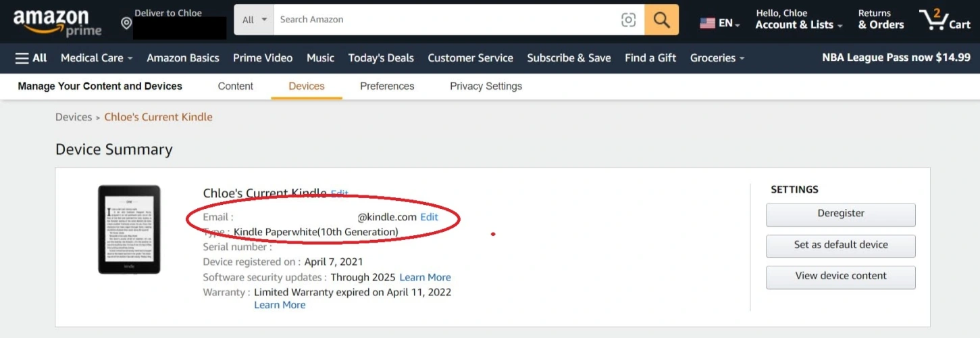The height and width of the screenshot is (338, 980).
Task: Open the Privacy Settings tab
Action: (486, 86)
